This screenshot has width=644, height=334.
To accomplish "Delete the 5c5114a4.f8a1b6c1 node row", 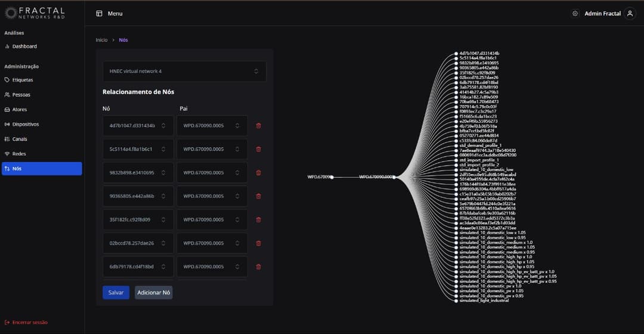I will [258, 149].
